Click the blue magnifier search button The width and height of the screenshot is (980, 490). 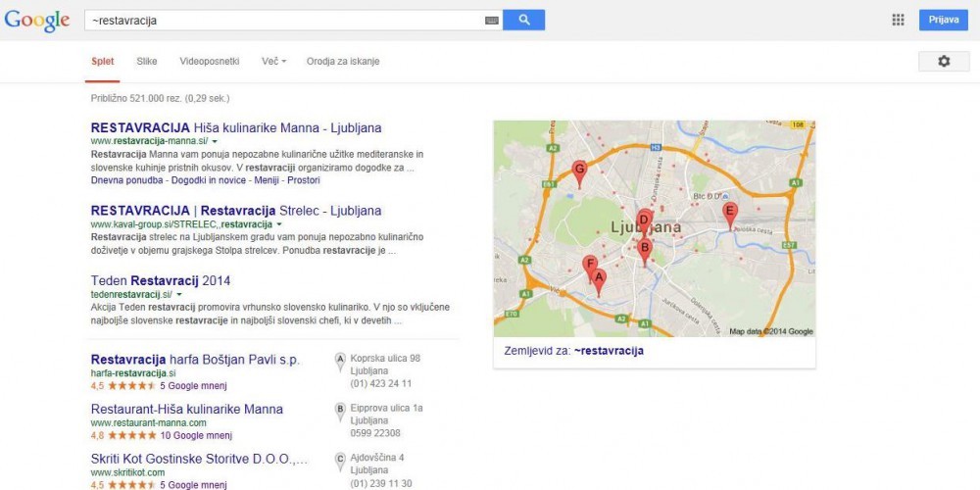pyautogui.click(x=523, y=20)
